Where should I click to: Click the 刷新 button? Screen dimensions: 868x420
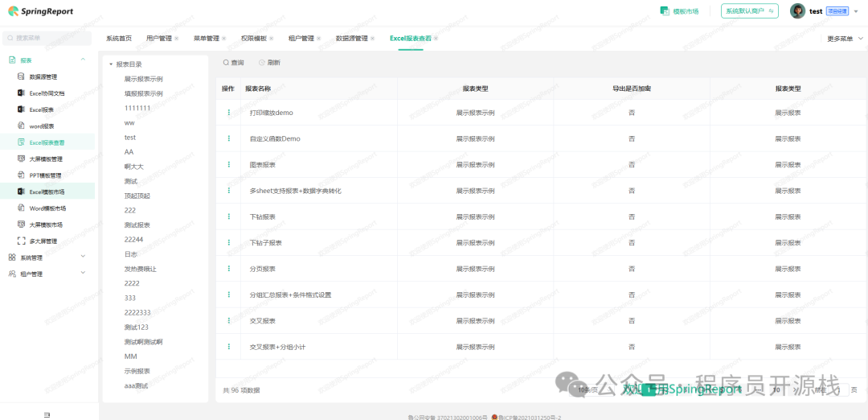[x=269, y=64]
